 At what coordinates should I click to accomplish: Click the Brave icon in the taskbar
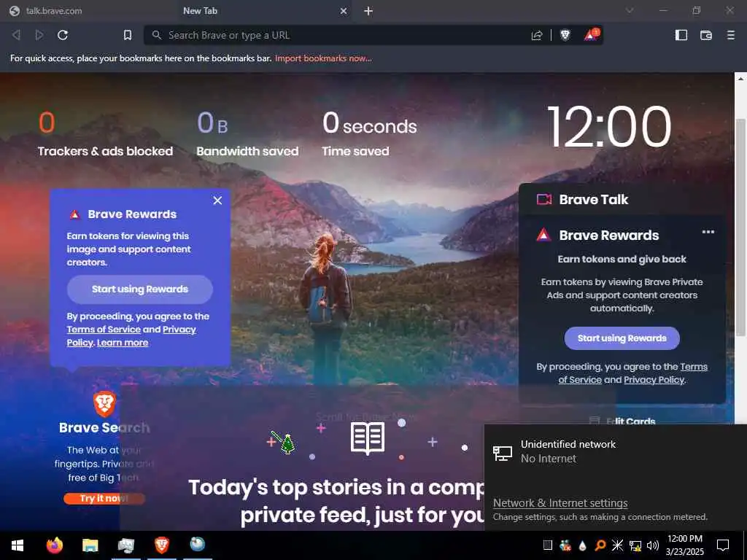(161, 545)
